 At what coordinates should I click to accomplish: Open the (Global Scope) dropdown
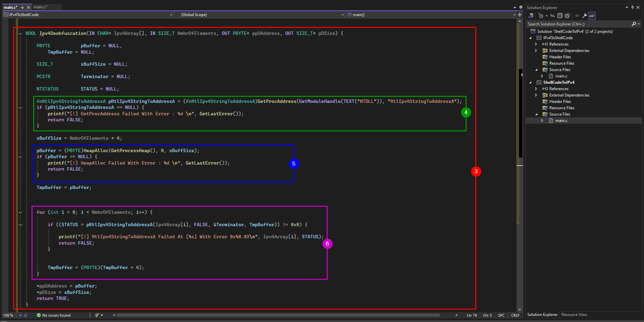point(260,15)
